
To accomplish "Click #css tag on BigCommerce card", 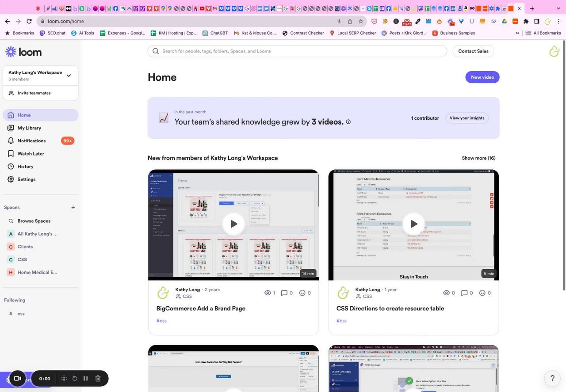I will click(161, 321).
